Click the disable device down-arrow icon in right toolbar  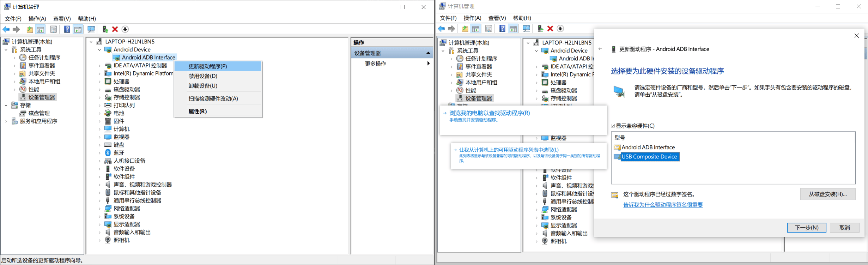coord(560,29)
